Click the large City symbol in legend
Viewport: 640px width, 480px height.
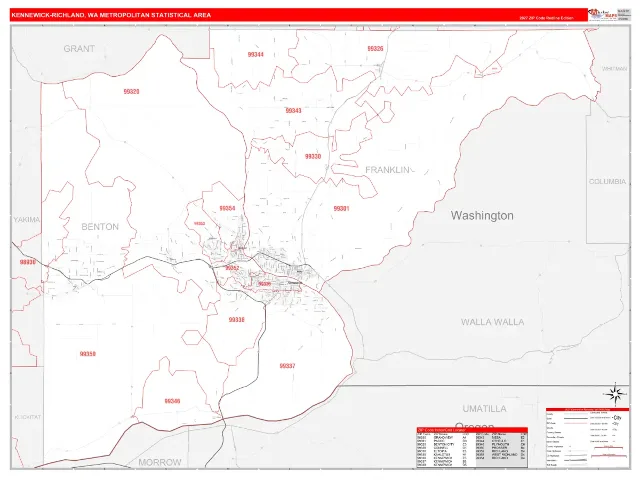617,418
